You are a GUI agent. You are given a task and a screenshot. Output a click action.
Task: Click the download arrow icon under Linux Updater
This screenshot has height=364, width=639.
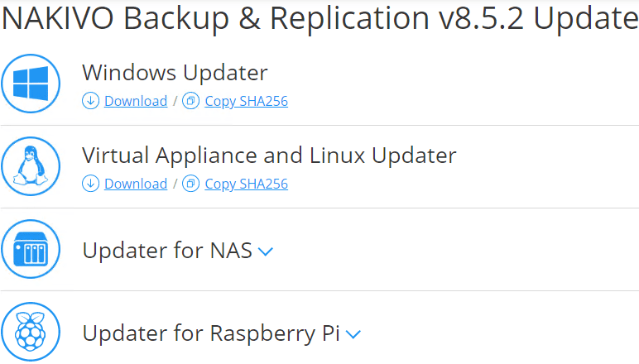90,184
